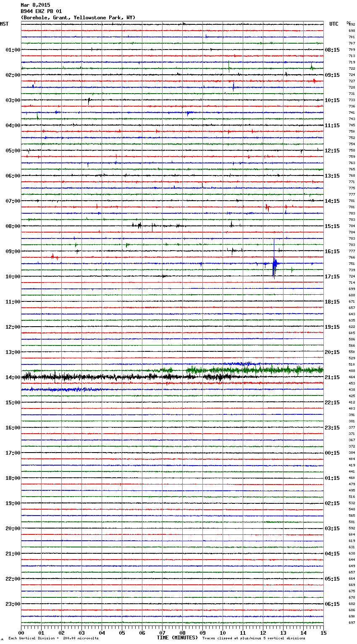Viewport: 357px width, 644px height.
Task: Pick the "13:15" UTC time label
Action: tap(332, 176)
